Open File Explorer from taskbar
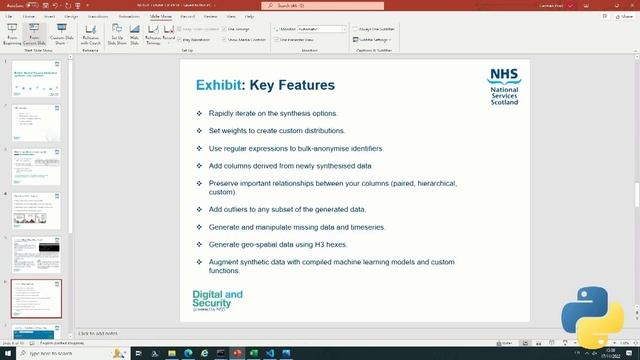 tap(172, 353)
